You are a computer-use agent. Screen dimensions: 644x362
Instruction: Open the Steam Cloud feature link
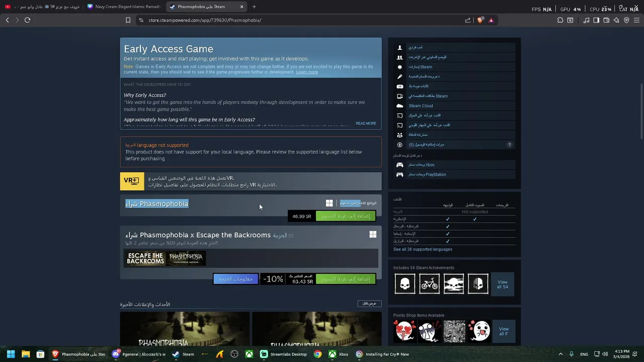click(x=455, y=106)
